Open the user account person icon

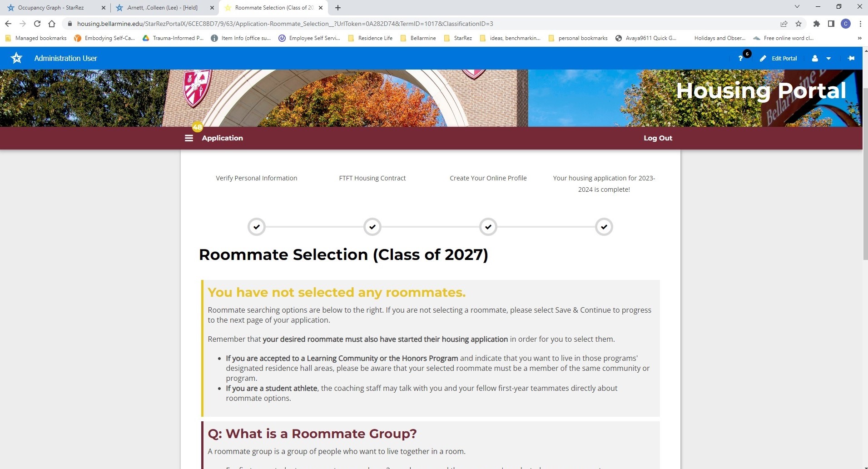tap(816, 58)
